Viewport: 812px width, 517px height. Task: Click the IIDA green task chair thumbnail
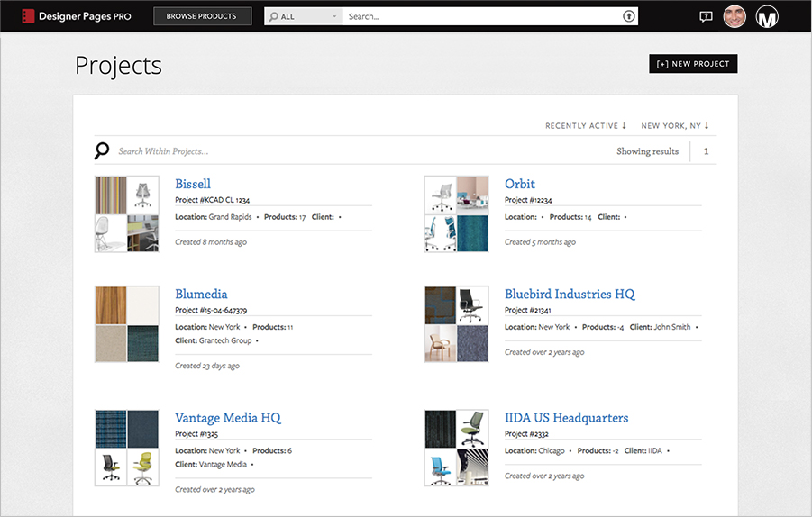pyautogui.click(x=472, y=429)
